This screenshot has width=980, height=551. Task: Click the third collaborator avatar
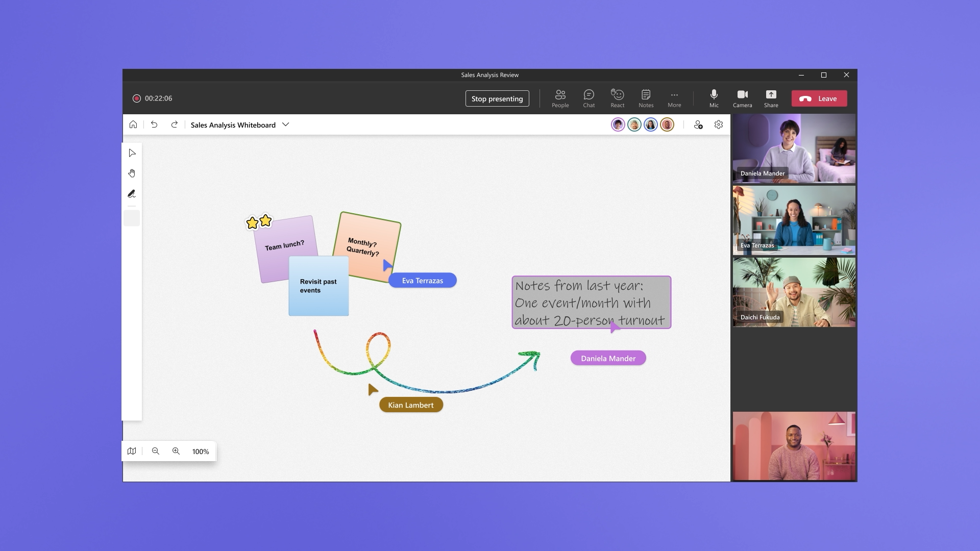650,124
